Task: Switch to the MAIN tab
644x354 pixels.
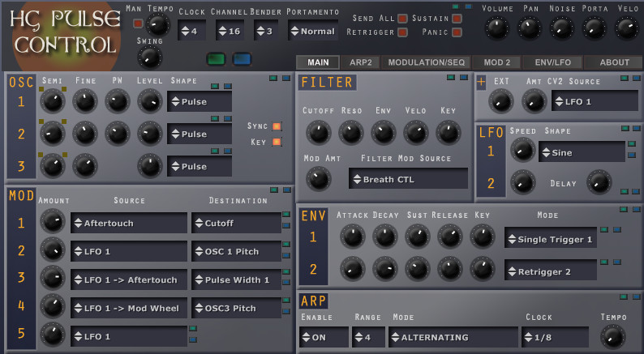Action: 318,62
